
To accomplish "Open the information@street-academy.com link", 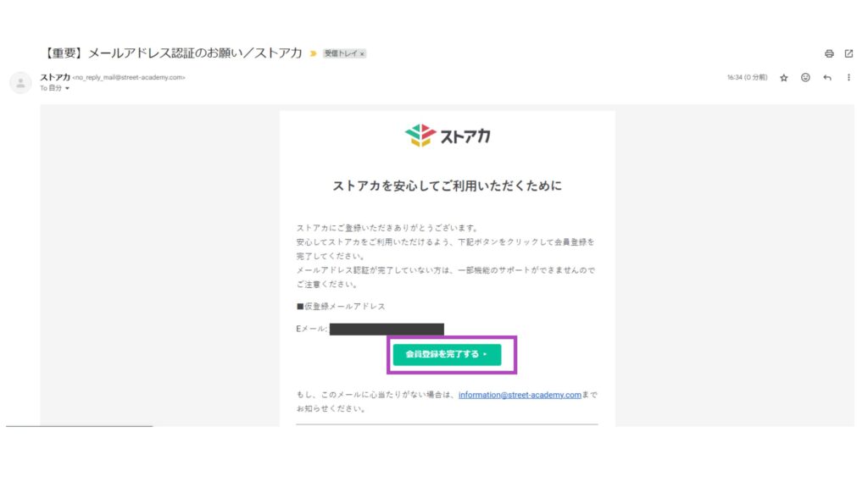I will (x=520, y=395).
